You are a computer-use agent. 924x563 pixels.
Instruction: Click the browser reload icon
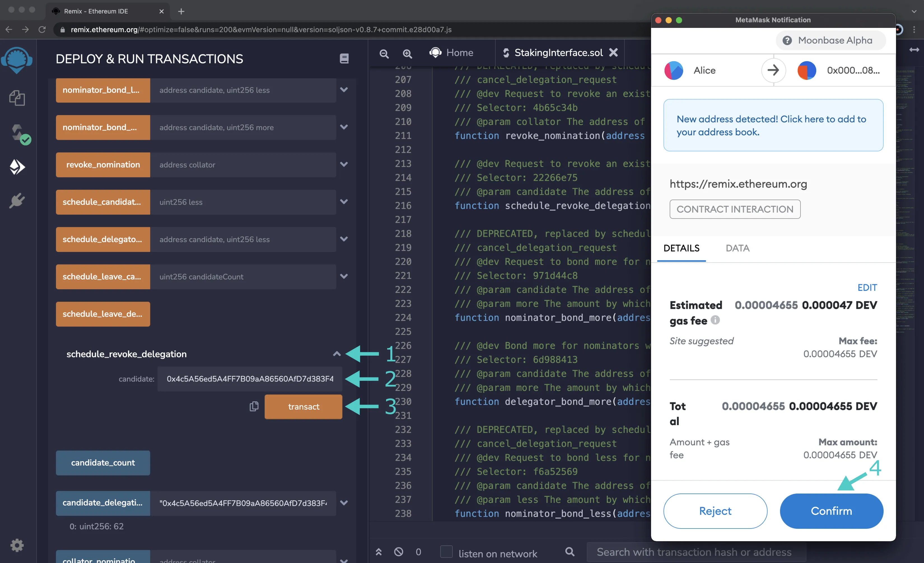(42, 29)
